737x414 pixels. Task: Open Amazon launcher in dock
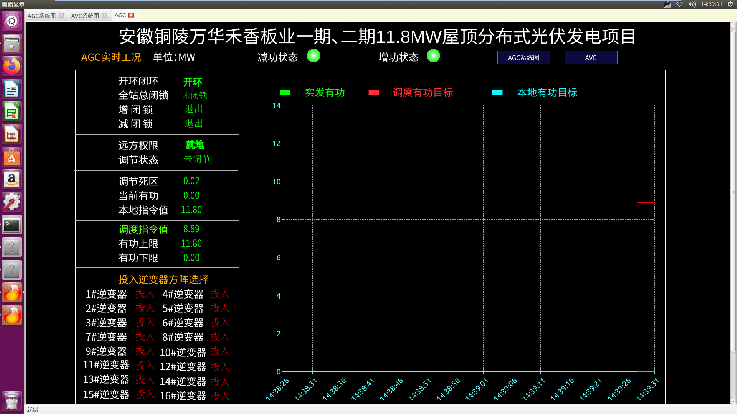point(12,179)
